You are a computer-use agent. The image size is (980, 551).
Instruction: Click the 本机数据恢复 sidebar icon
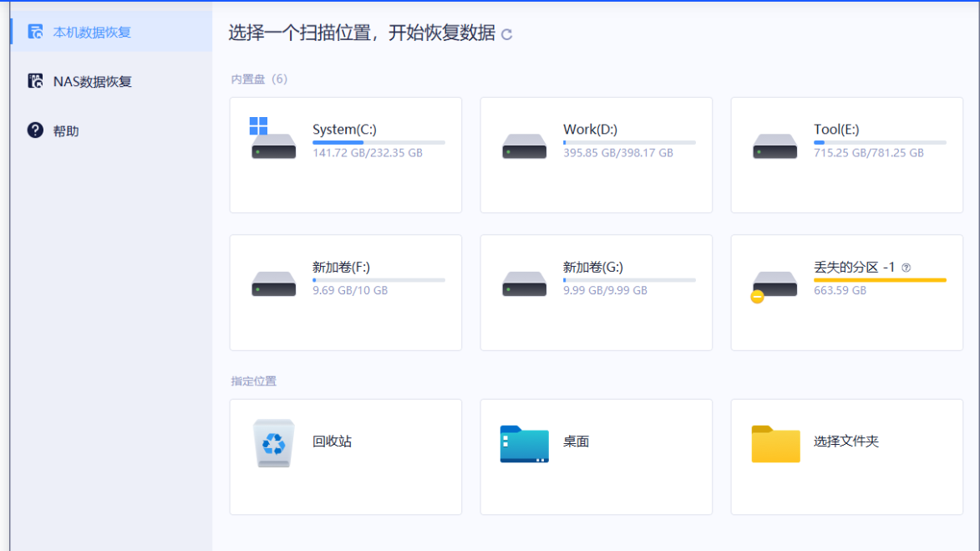coord(36,31)
